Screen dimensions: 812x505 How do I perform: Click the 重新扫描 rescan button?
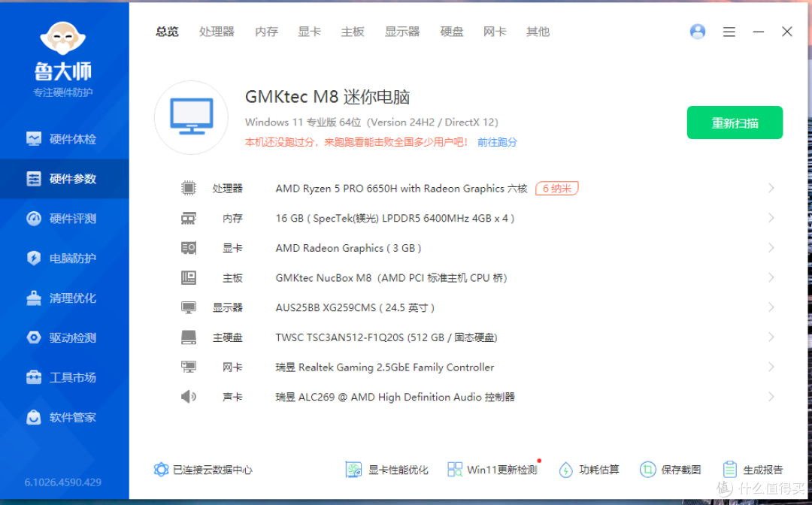point(735,122)
